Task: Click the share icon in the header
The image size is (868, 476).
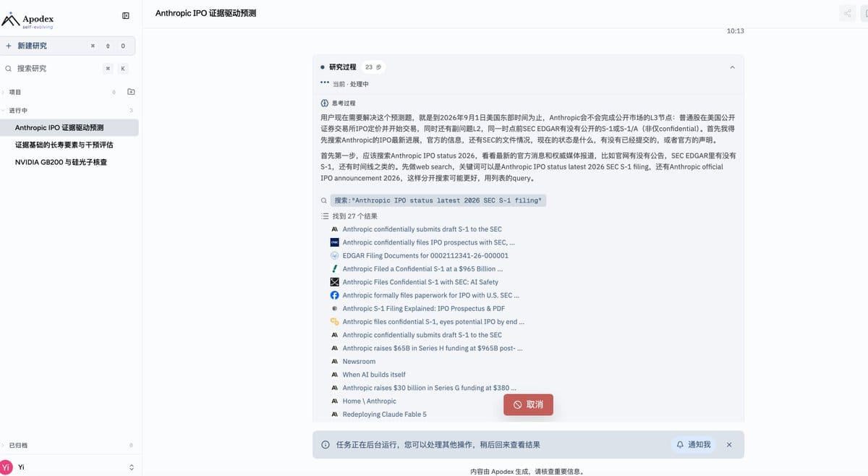Action: 847,13
